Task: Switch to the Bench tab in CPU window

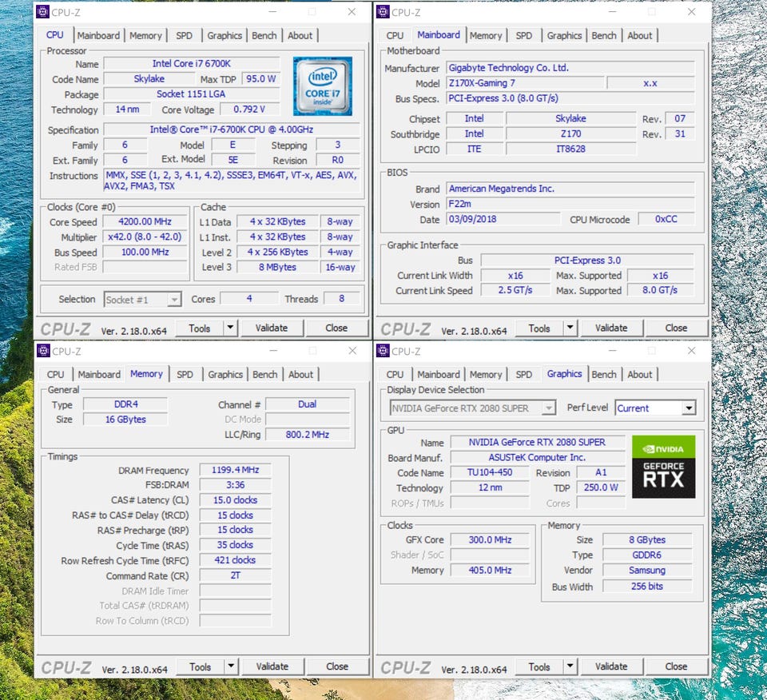Action: point(264,35)
